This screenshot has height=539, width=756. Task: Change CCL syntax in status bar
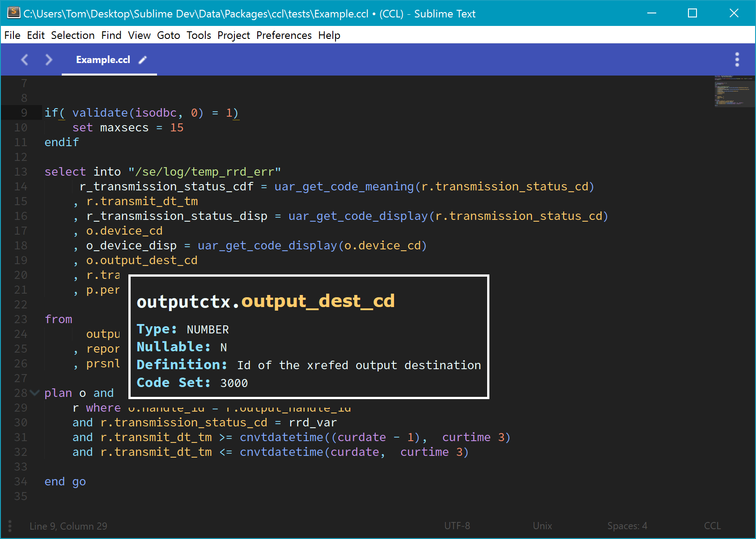[x=713, y=526]
